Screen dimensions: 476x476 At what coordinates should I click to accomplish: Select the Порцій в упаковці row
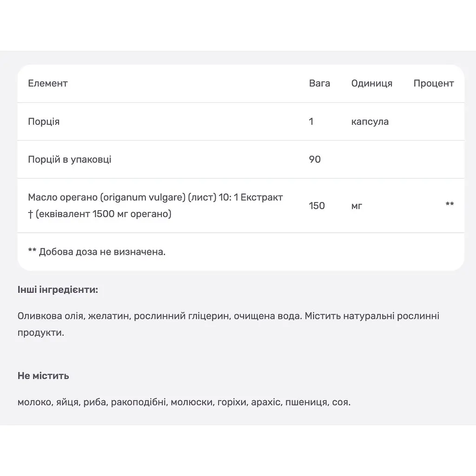[x=241, y=159]
